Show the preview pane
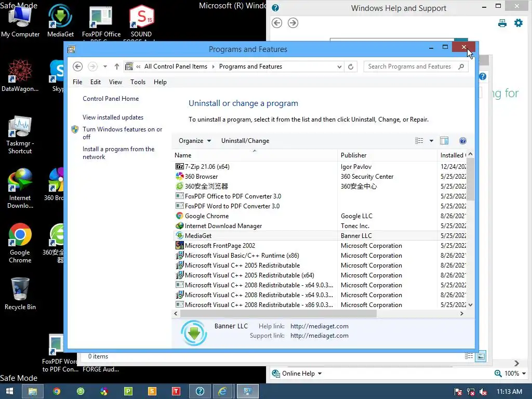 point(444,141)
